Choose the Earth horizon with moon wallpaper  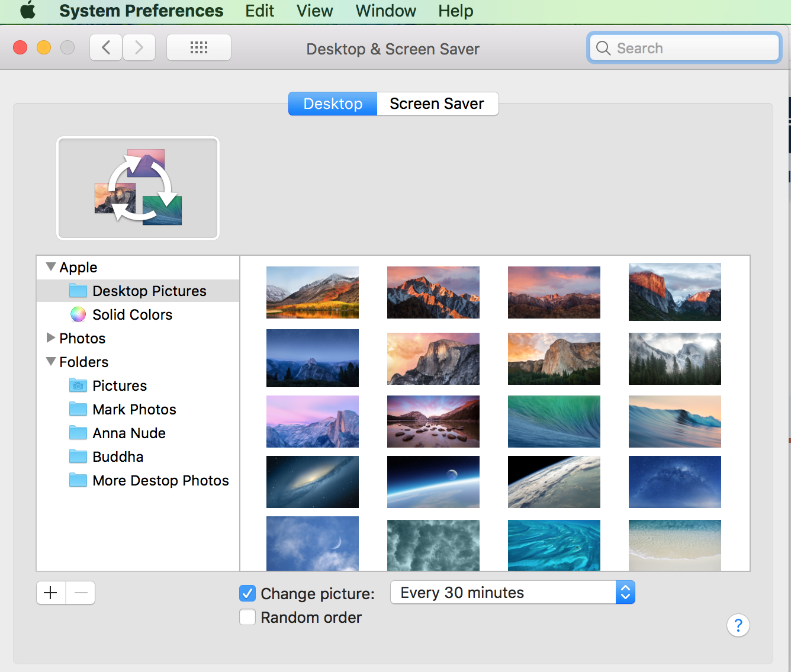coord(433,482)
